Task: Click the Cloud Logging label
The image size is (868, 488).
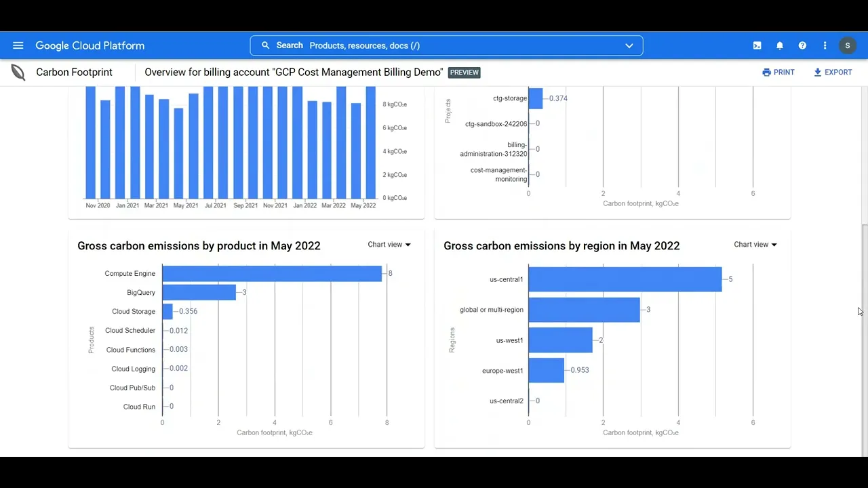Action: coord(134,369)
